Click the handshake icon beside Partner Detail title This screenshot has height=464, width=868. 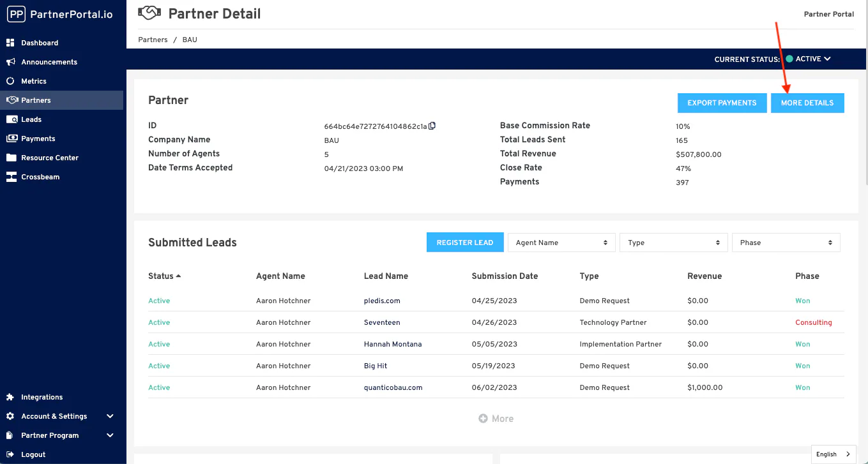pyautogui.click(x=149, y=13)
